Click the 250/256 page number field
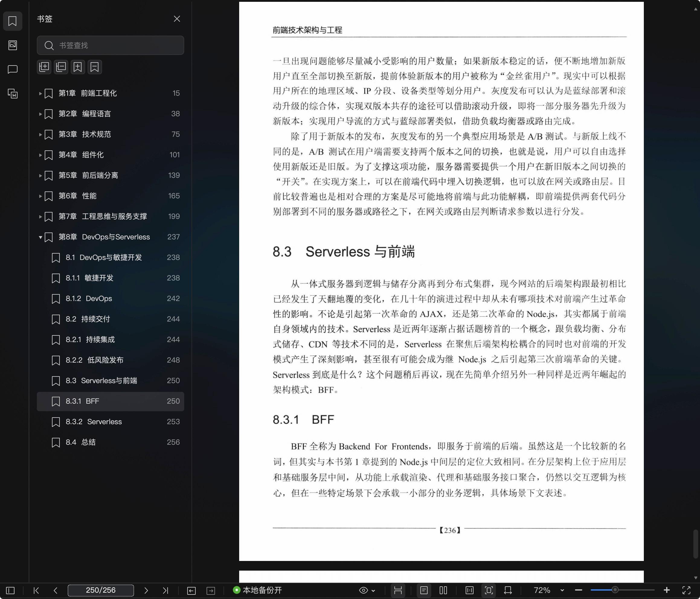Screen dimensions: 700x599 tap(101, 590)
